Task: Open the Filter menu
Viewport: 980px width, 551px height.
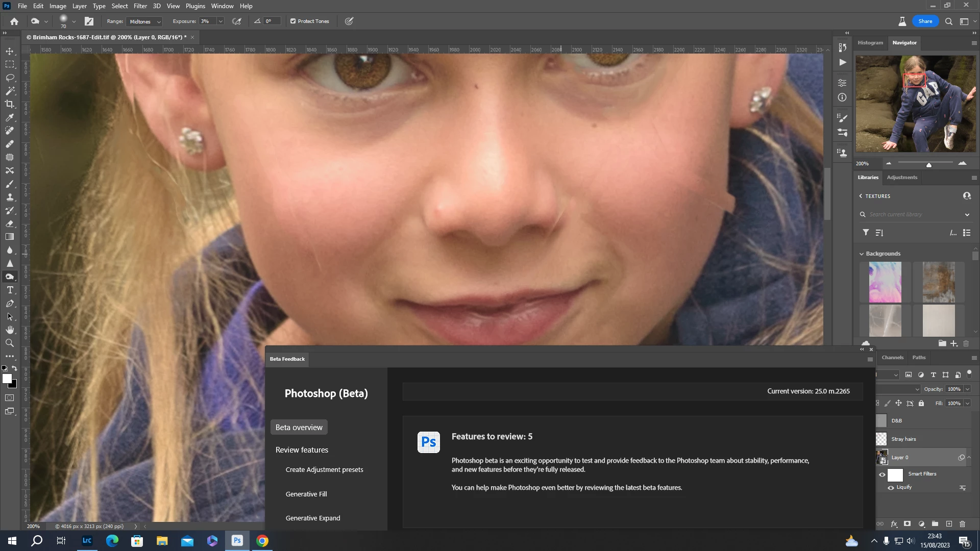Action: (x=140, y=6)
